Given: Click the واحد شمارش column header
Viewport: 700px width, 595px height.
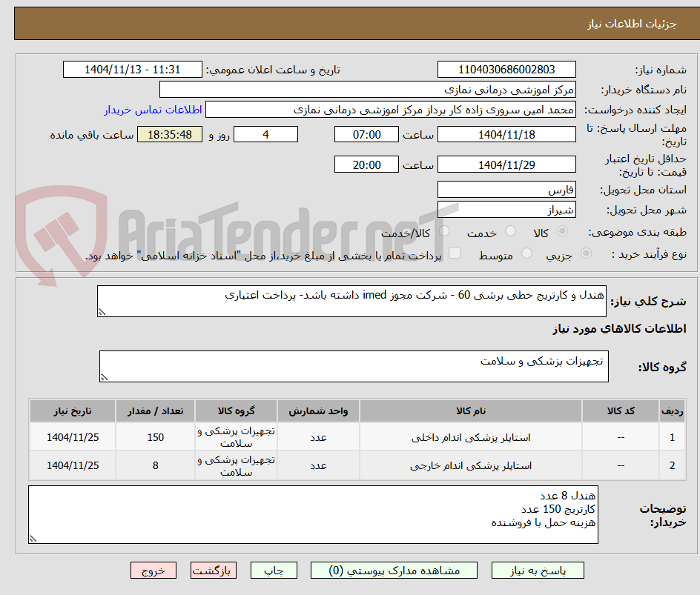Looking at the screenshot, I should point(318,410).
